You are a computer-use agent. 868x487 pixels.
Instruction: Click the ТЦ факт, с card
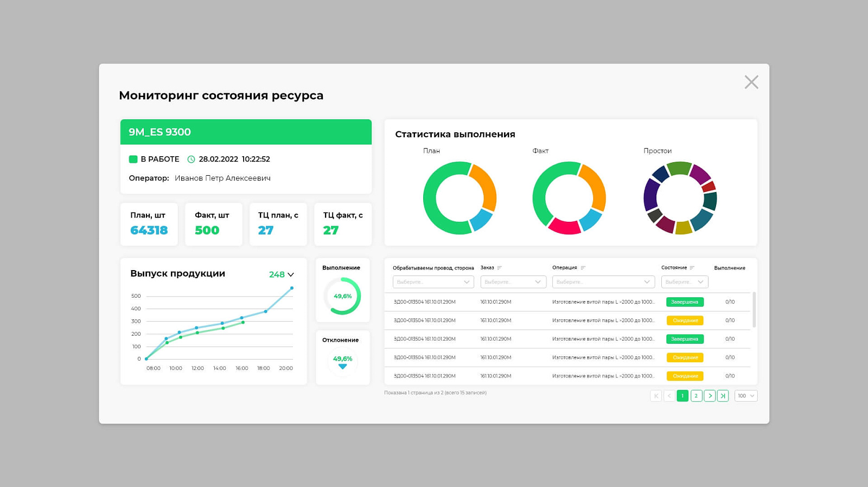pos(343,225)
